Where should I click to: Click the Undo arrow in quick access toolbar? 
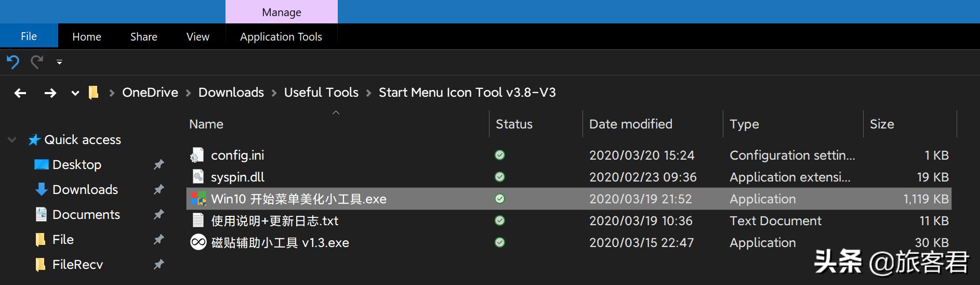pyautogui.click(x=13, y=62)
